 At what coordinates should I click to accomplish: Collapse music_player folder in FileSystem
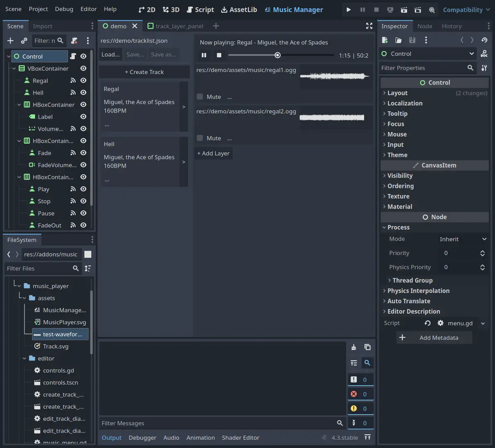19,286
